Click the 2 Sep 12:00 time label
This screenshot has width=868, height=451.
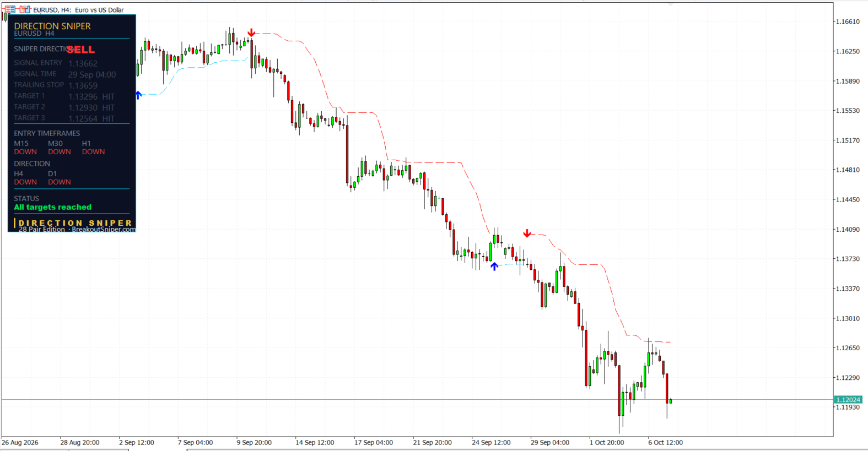(137, 443)
